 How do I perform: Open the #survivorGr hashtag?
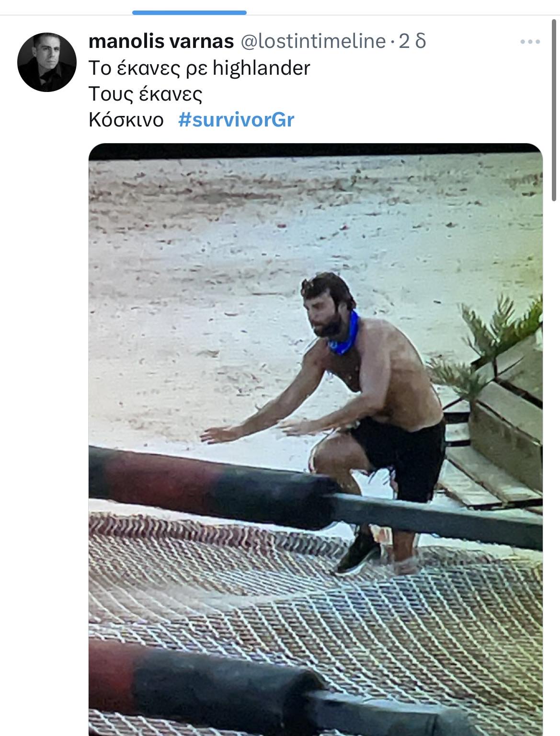(x=236, y=120)
